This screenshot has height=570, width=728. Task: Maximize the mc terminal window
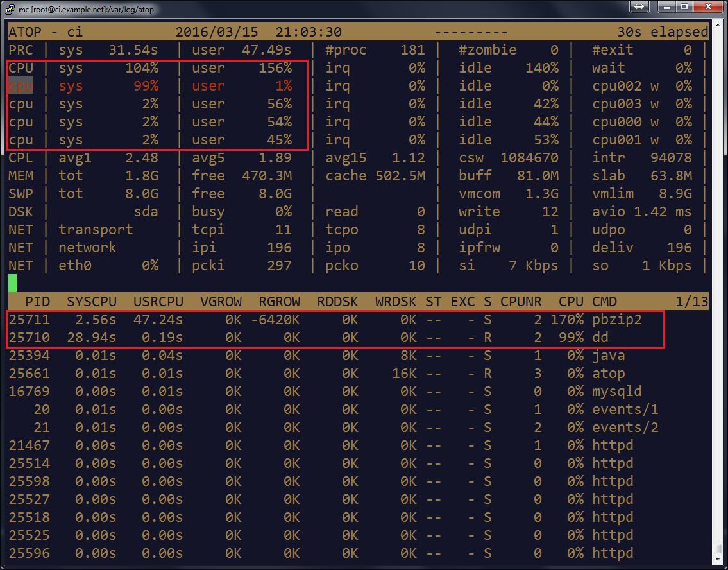[x=684, y=7]
